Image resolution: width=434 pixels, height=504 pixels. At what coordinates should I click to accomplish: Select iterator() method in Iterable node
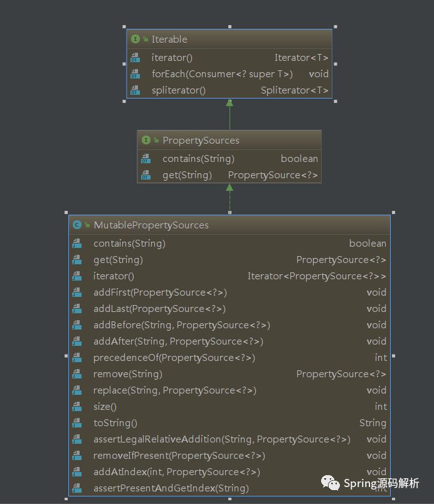(172, 58)
